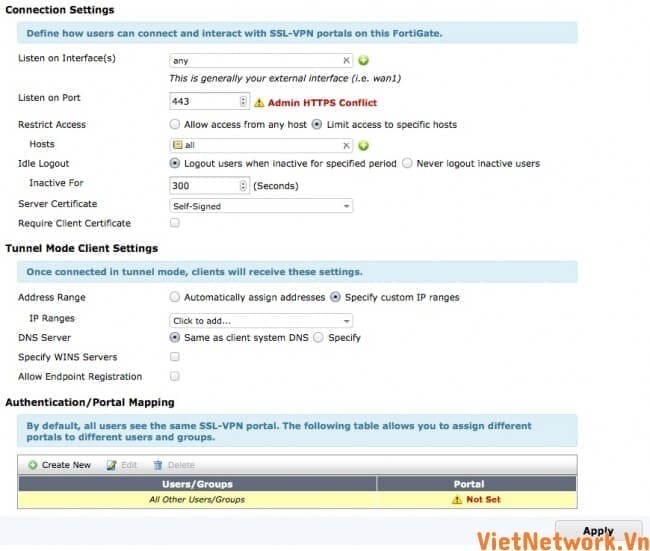Delete the selected portal mapping
This screenshot has width=650, height=551.
pyautogui.click(x=174, y=465)
